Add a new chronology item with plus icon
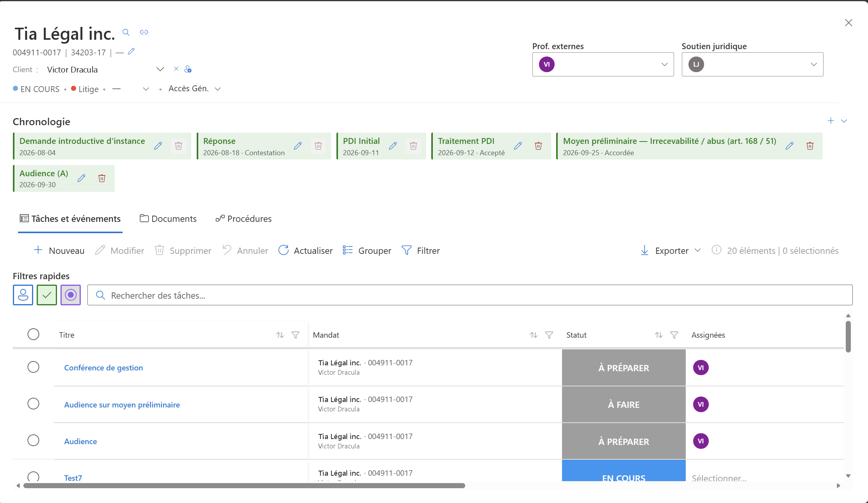The width and height of the screenshot is (868, 503). [831, 121]
